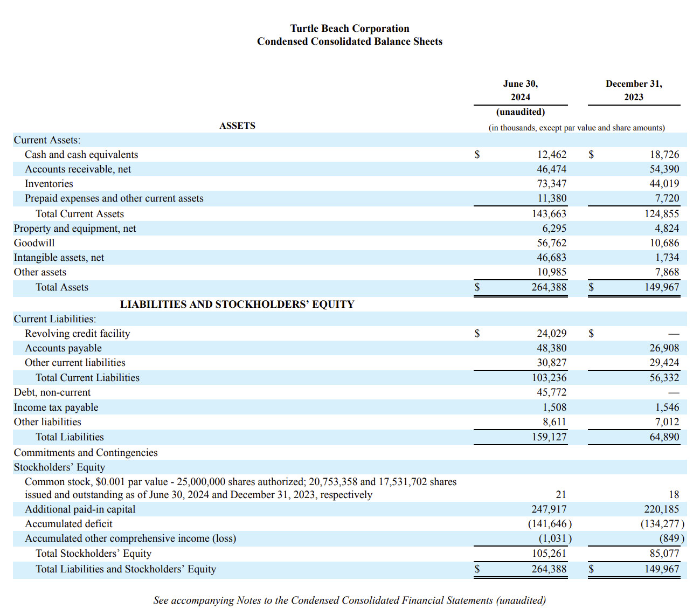Select other current liabilities value 30,827
The height and width of the screenshot is (608, 700).
(x=552, y=363)
